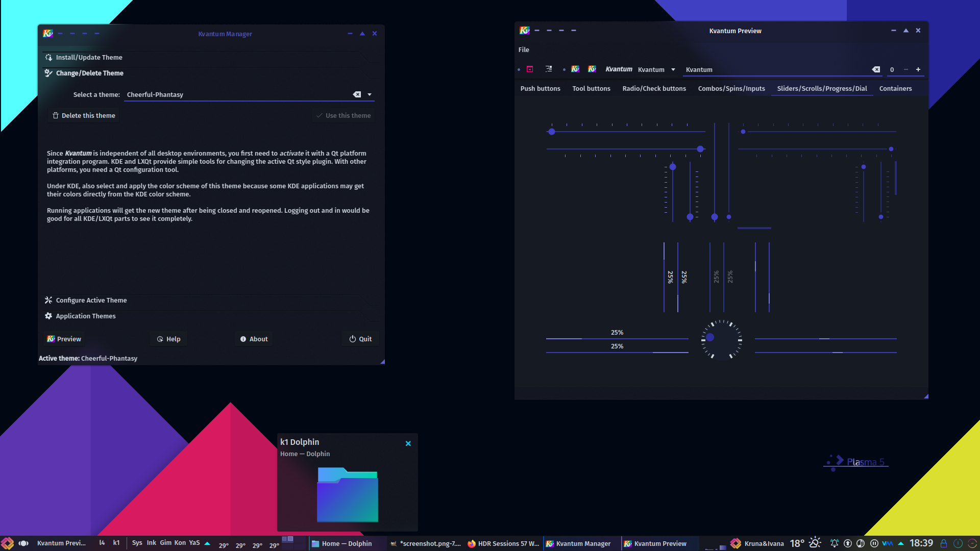980x551 pixels.
Task: Open the Kvantum combo box dropdown in Preview
Action: pos(673,69)
